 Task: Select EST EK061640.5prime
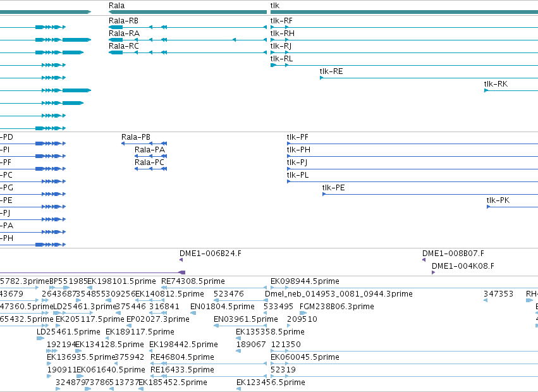coord(111,371)
